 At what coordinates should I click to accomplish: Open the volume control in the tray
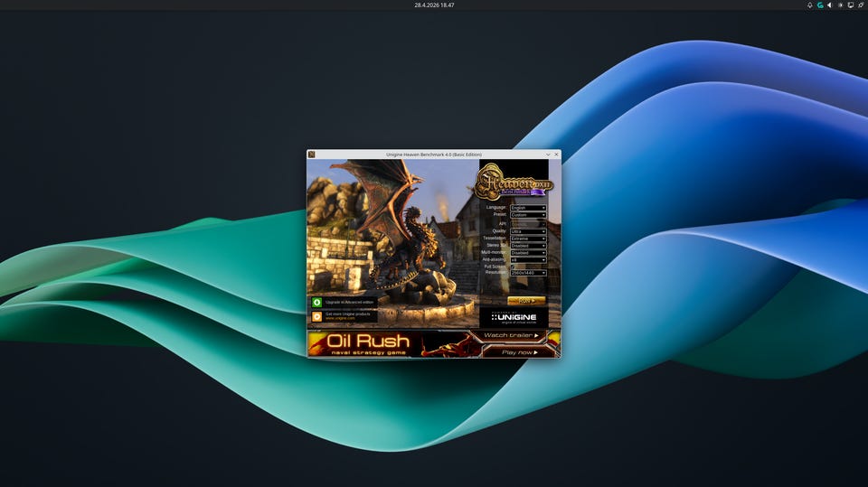point(830,5)
